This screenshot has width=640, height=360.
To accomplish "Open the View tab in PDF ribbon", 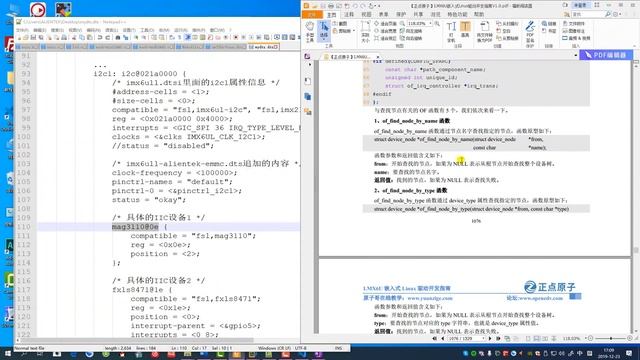I will tap(367, 15).
